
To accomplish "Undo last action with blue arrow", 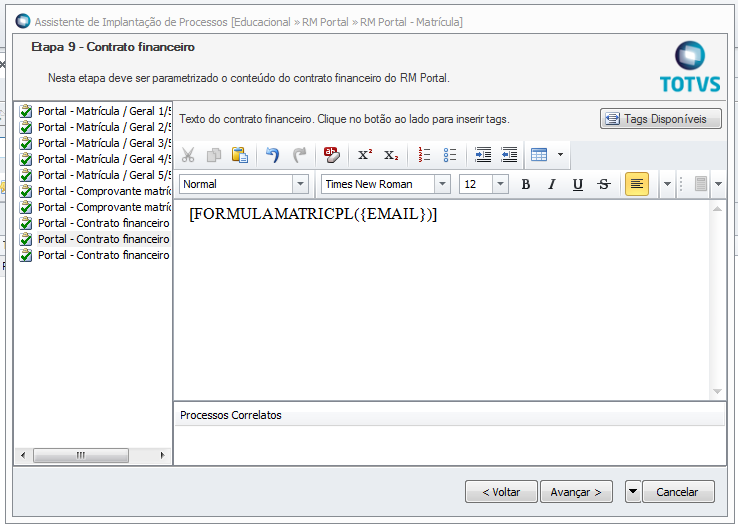I will [x=273, y=155].
